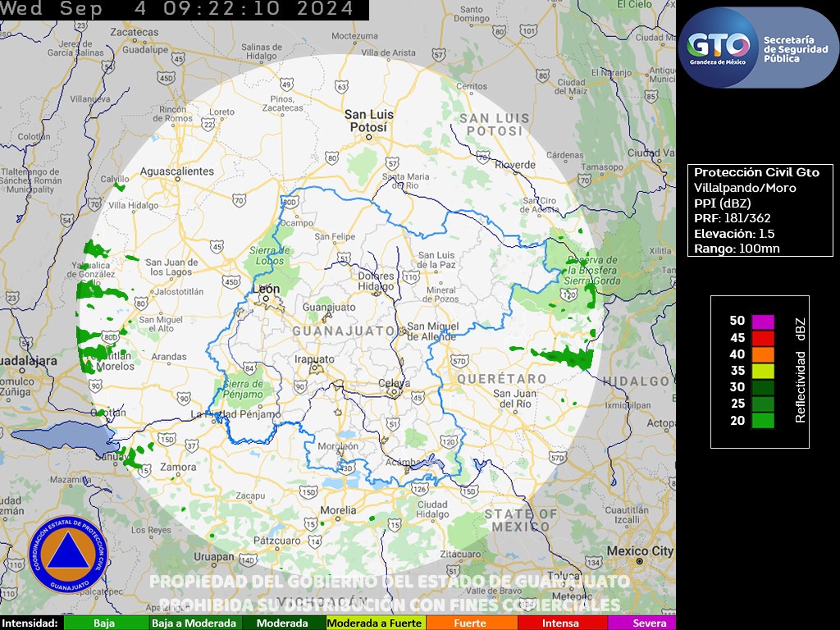
Task: Select the red 45 dBZ legend swatch
Action: [763, 337]
